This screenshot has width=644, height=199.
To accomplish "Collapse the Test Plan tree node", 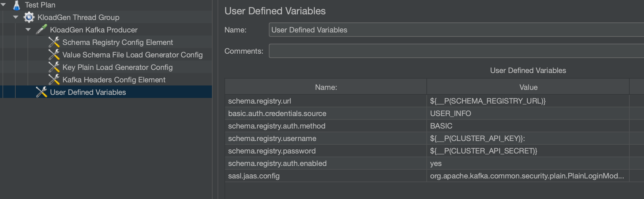I will tap(3, 5).
